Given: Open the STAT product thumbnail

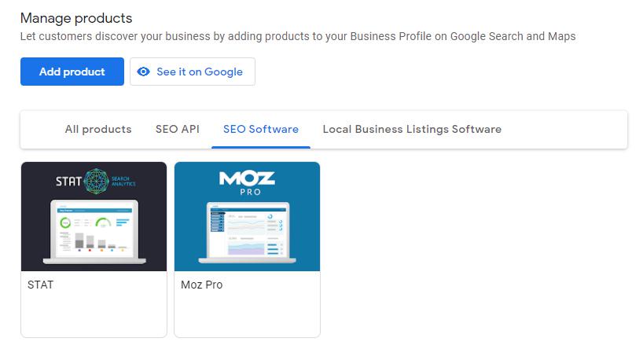Looking at the screenshot, I should point(94,216).
